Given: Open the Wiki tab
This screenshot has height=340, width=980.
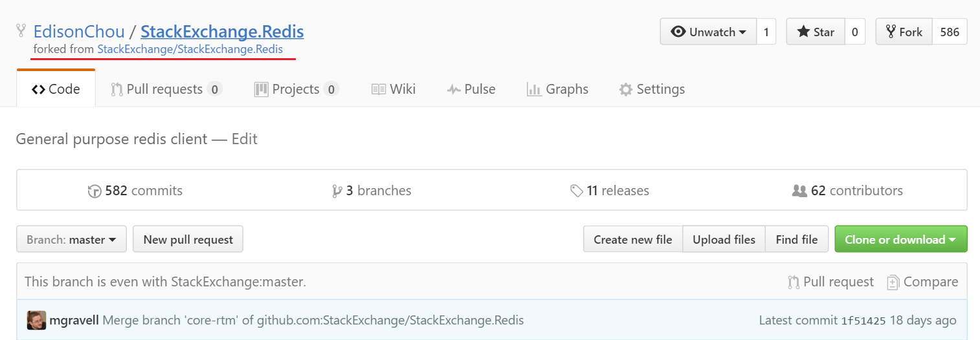Looking at the screenshot, I should 394,89.
